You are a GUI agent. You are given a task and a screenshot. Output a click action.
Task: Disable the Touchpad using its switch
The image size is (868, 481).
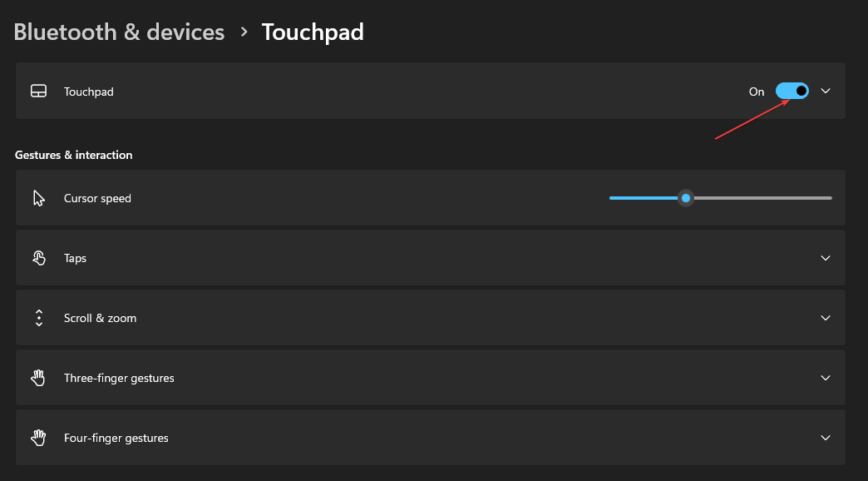(x=792, y=91)
